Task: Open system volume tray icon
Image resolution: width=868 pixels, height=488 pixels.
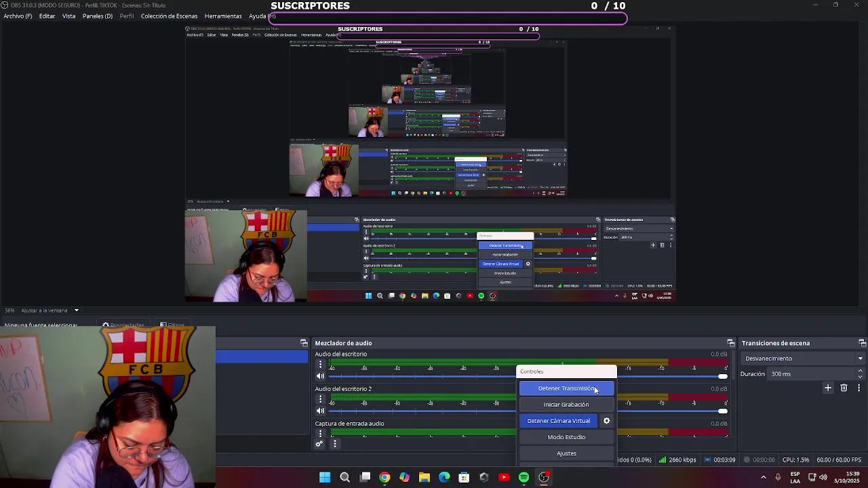Action: [x=823, y=477]
